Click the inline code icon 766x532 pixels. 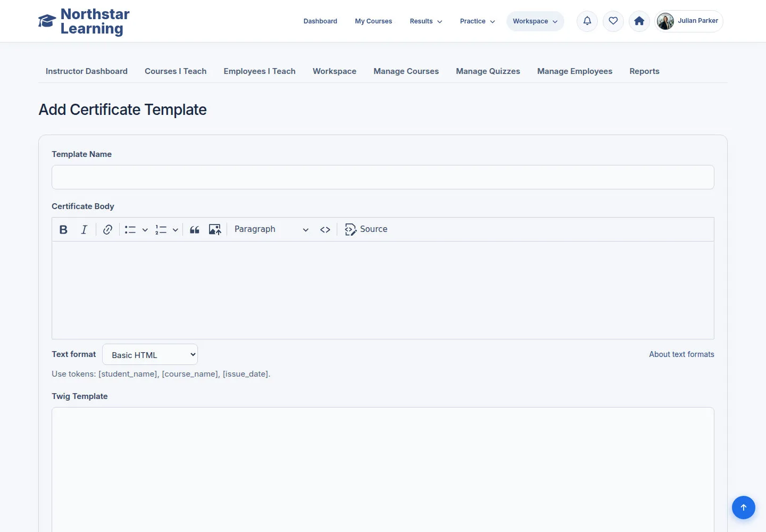coord(325,229)
